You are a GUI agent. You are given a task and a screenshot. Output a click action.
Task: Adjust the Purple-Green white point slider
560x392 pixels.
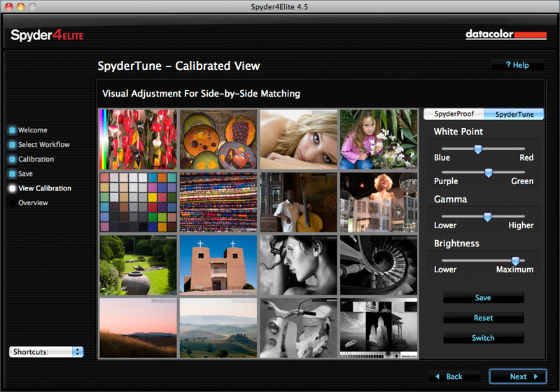tap(489, 172)
